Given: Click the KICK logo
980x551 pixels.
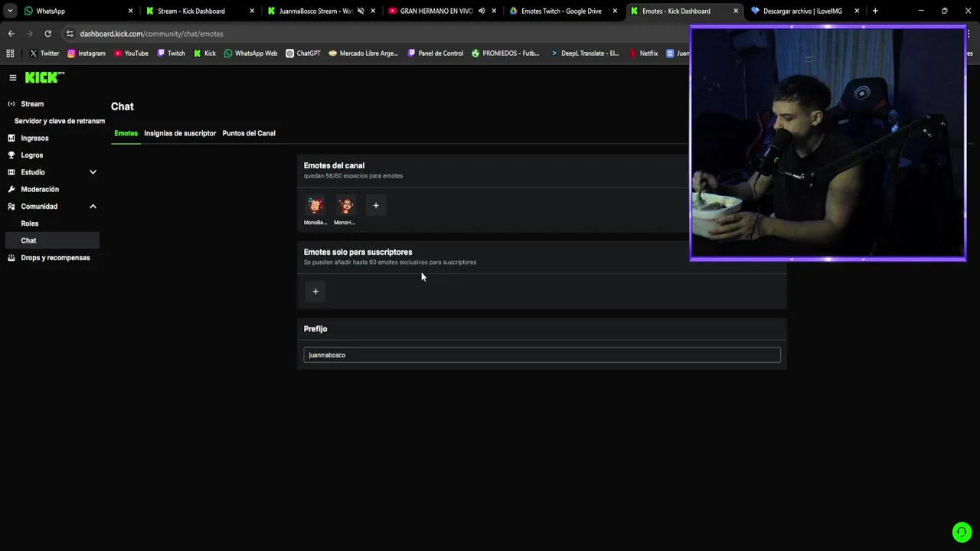Looking at the screenshot, I should click(x=44, y=77).
